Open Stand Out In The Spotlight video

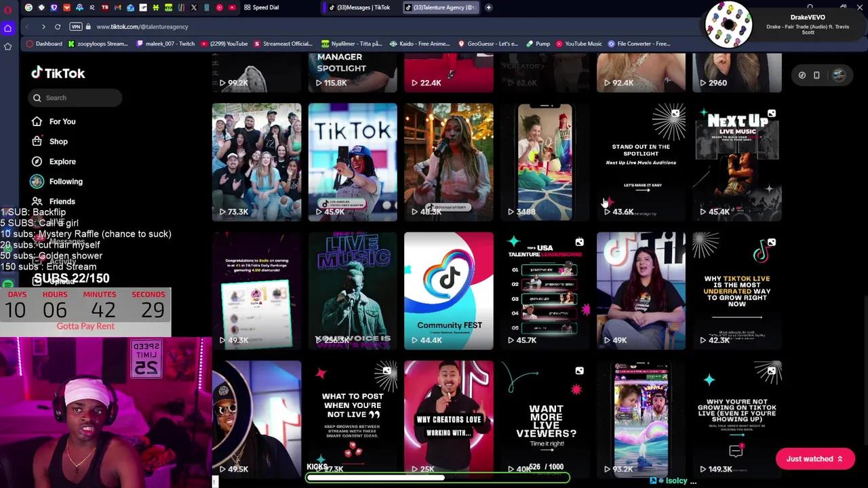pyautogui.click(x=641, y=162)
